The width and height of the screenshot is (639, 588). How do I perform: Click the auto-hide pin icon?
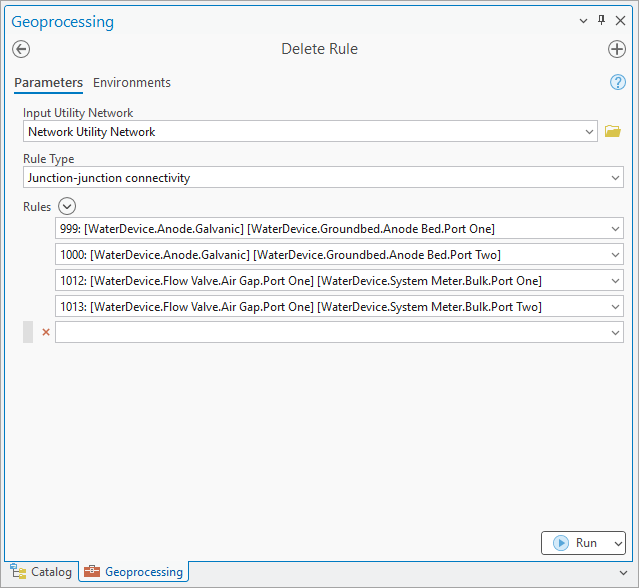pyautogui.click(x=601, y=20)
